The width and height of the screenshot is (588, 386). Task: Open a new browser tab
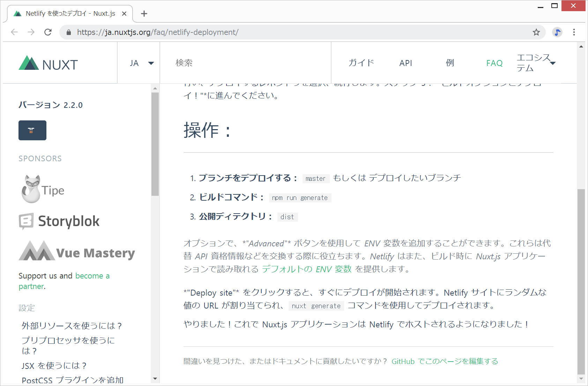point(144,14)
